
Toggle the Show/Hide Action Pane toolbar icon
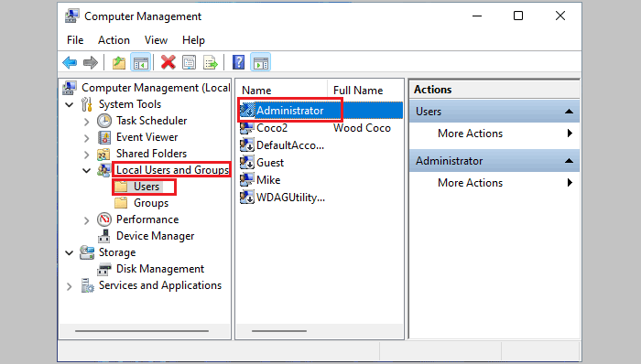pyautogui.click(x=260, y=62)
